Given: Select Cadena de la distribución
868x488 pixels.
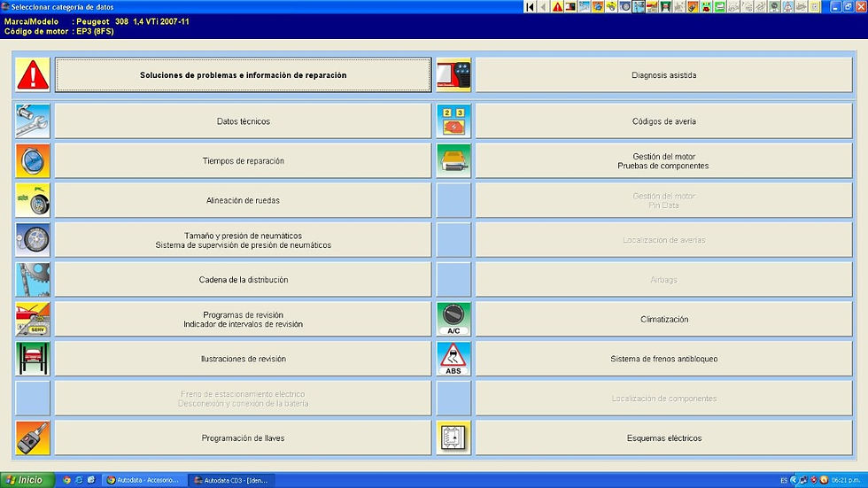Looking at the screenshot, I should [243, 279].
